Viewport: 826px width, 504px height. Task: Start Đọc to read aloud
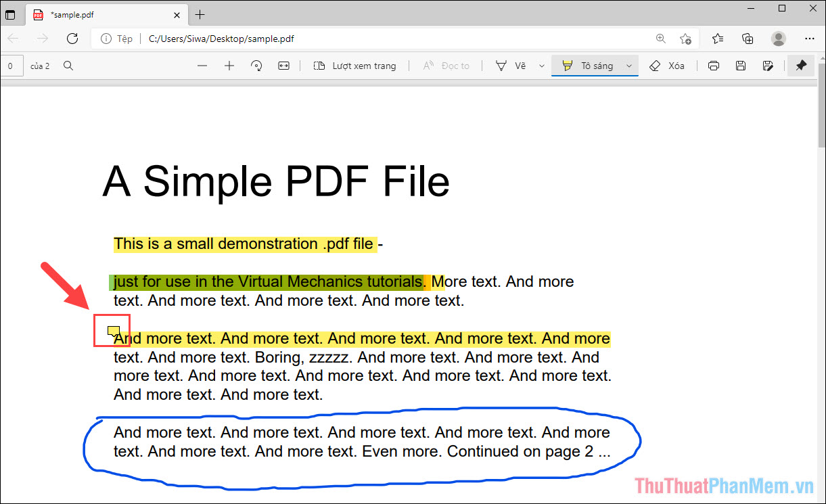coord(445,65)
